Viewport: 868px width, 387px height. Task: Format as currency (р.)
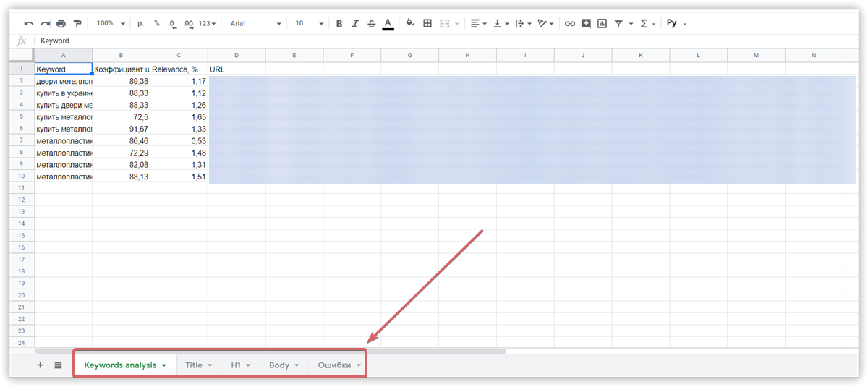(x=140, y=23)
